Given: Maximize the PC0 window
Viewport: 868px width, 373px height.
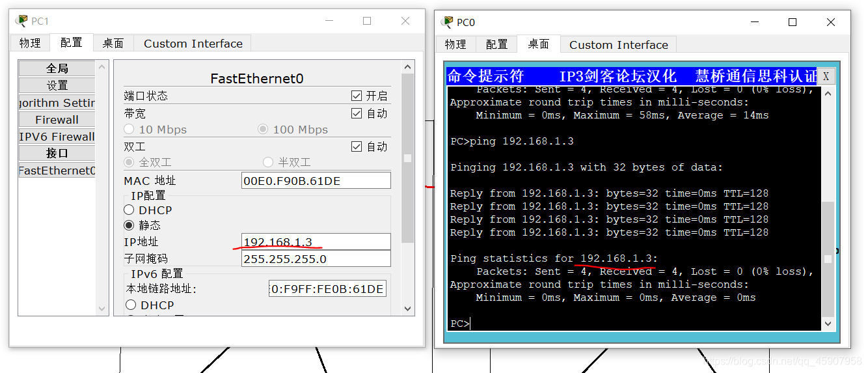Looking at the screenshot, I should (793, 22).
